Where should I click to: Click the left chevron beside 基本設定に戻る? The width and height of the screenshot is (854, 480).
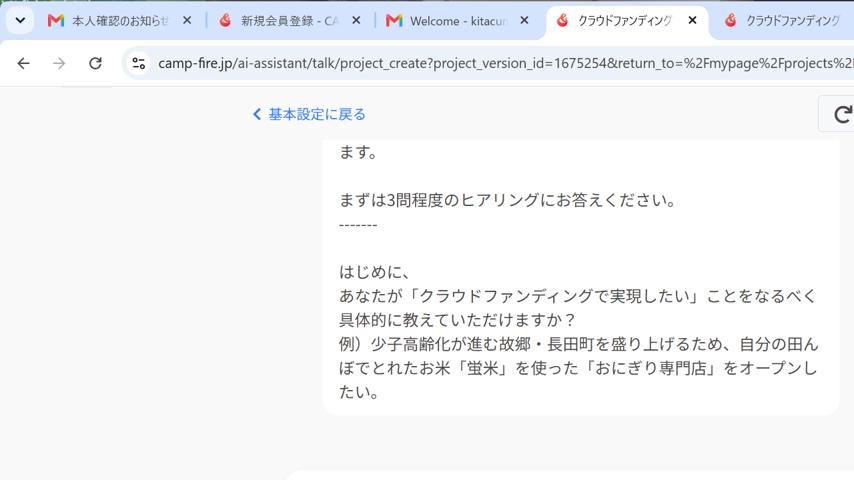(x=257, y=114)
